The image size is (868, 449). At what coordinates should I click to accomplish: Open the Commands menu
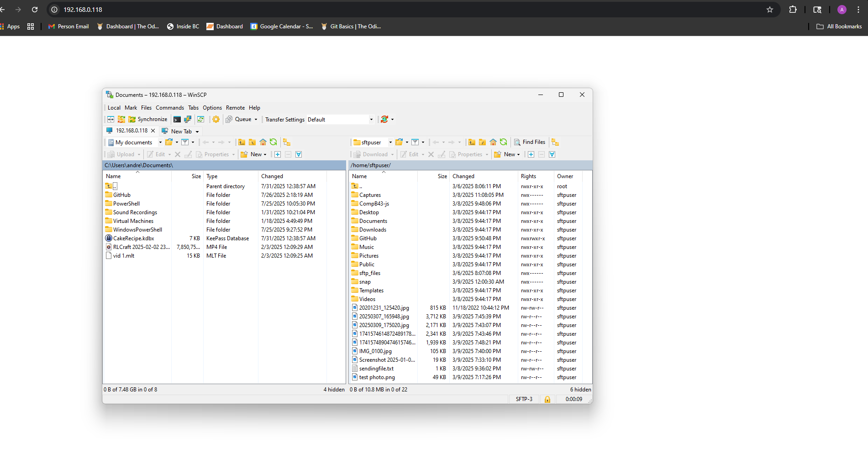click(x=170, y=108)
